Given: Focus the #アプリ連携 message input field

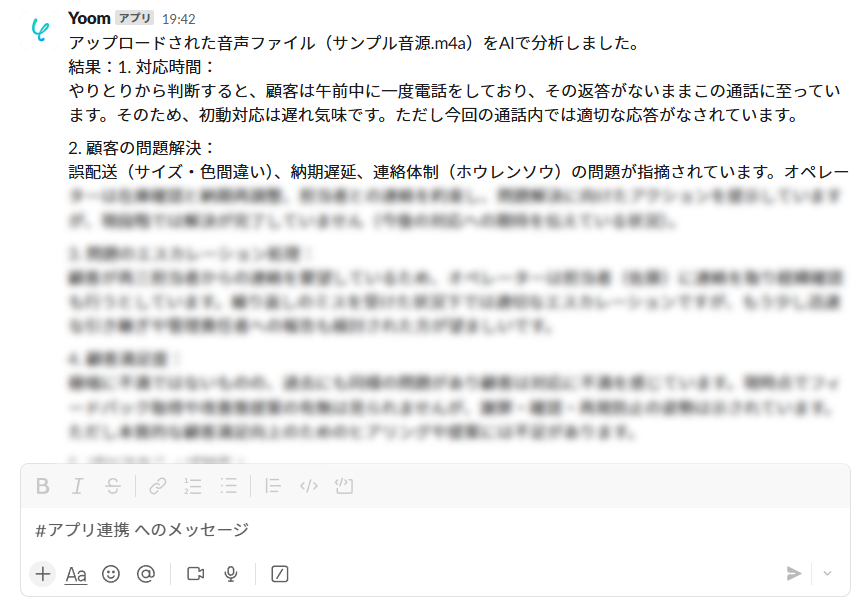Looking at the screenshot, I should (x=435, y=530).
